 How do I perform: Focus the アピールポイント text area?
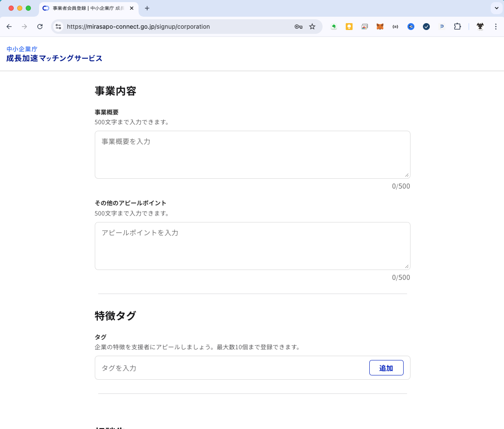pos(252,246)
